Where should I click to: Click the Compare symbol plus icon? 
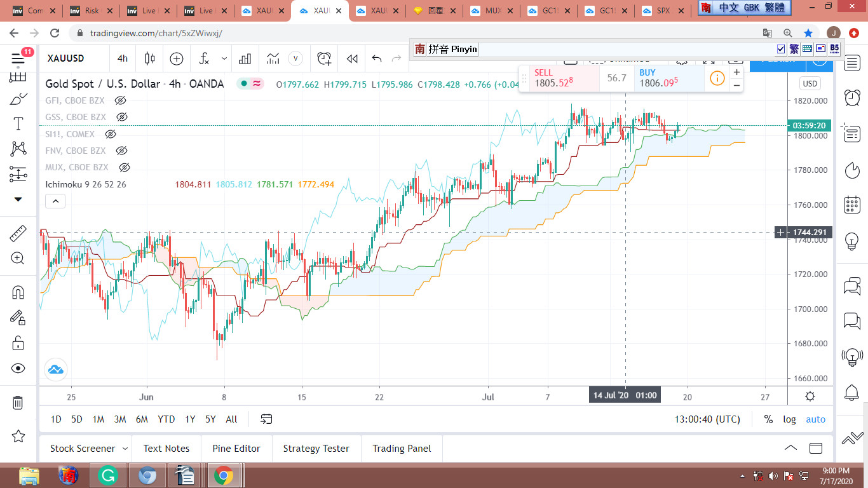[177, 59]
